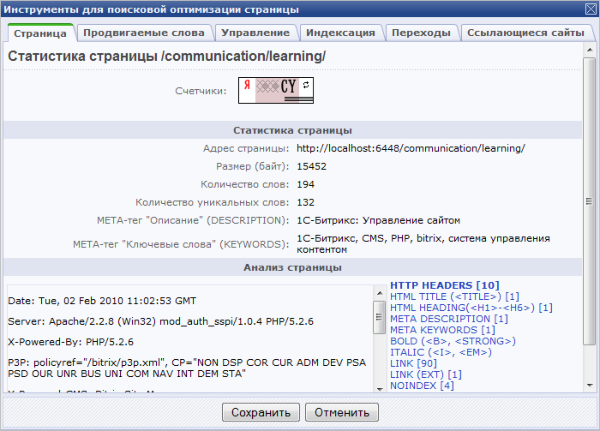Open the NOINDEX [4] analysis link
The width and height of the screenshot is (600, 431).
click(x=422, y=385)
